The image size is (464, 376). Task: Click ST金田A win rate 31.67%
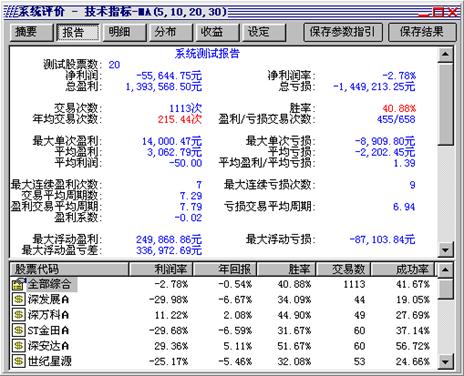coord(294,331)
